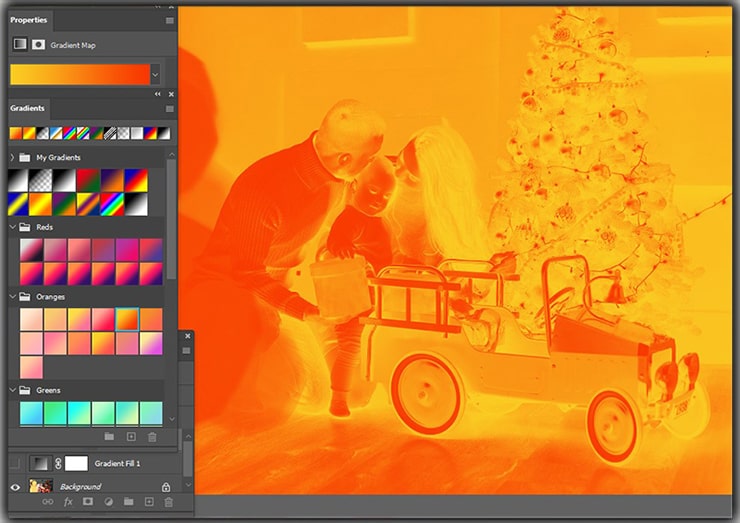The image size is (740, 523).
Task: Select the first recent gradient swatch in Gradients panel
Action: tap(16, 134)
